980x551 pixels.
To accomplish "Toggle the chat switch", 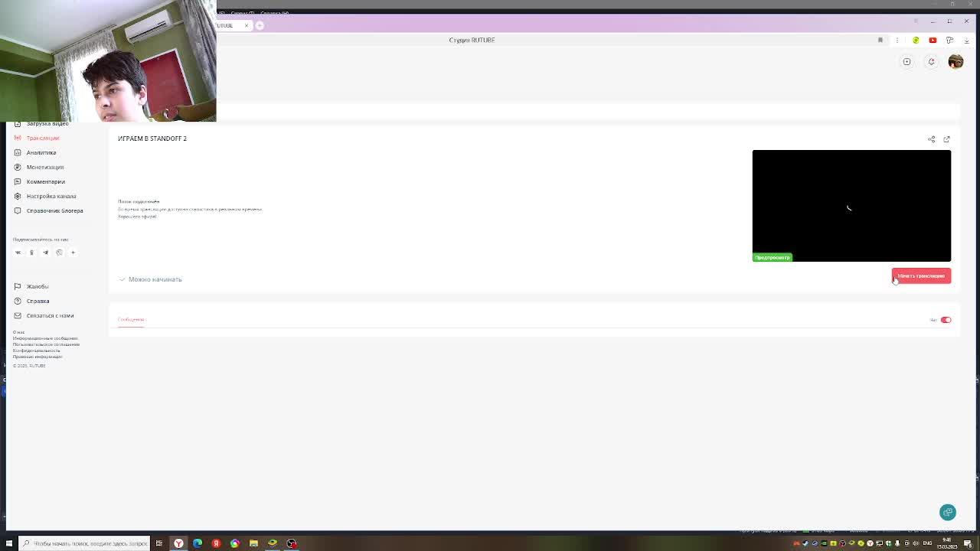I will point(946,320).
